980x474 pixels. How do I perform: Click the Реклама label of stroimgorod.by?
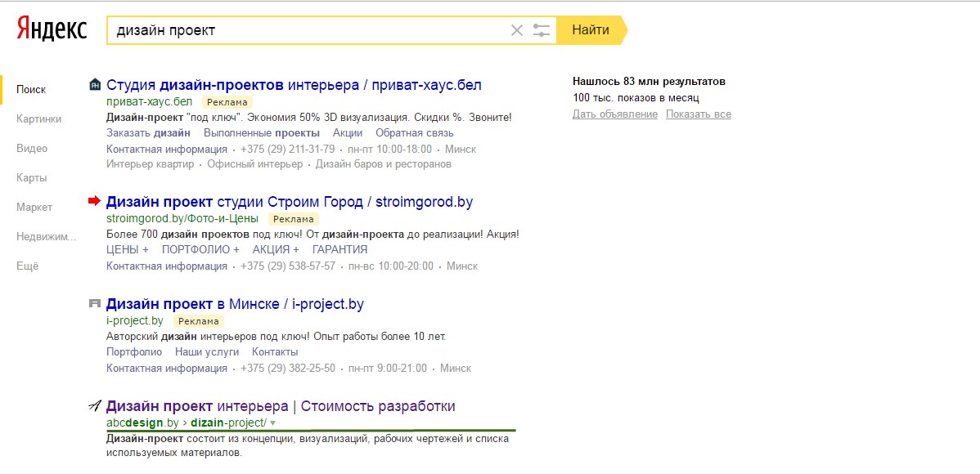tap(294, 218)
